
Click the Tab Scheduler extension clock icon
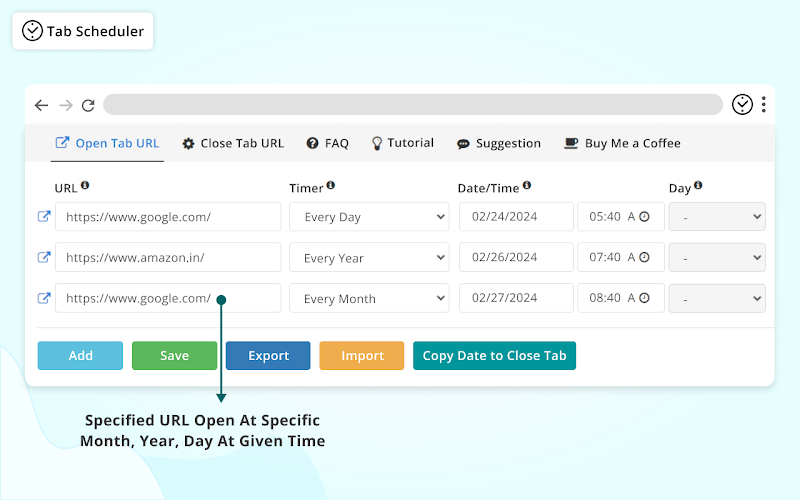(x=742, y=104)
